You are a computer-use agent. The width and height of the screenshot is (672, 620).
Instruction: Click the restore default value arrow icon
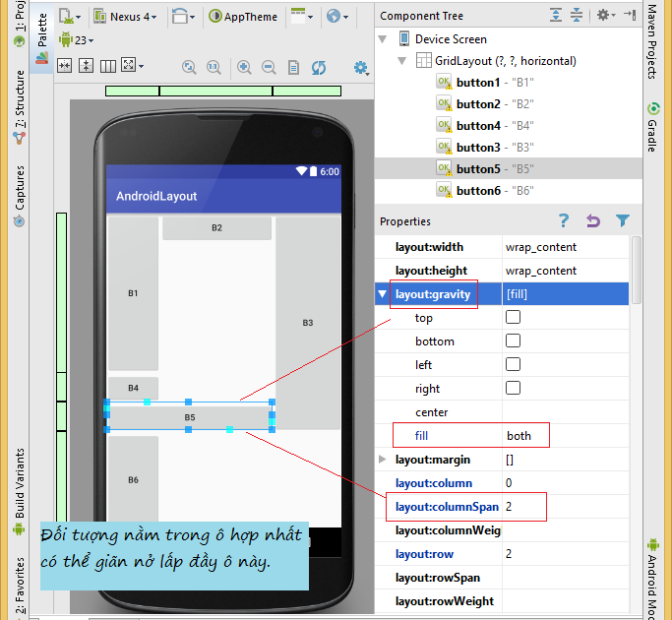[593, 220]
